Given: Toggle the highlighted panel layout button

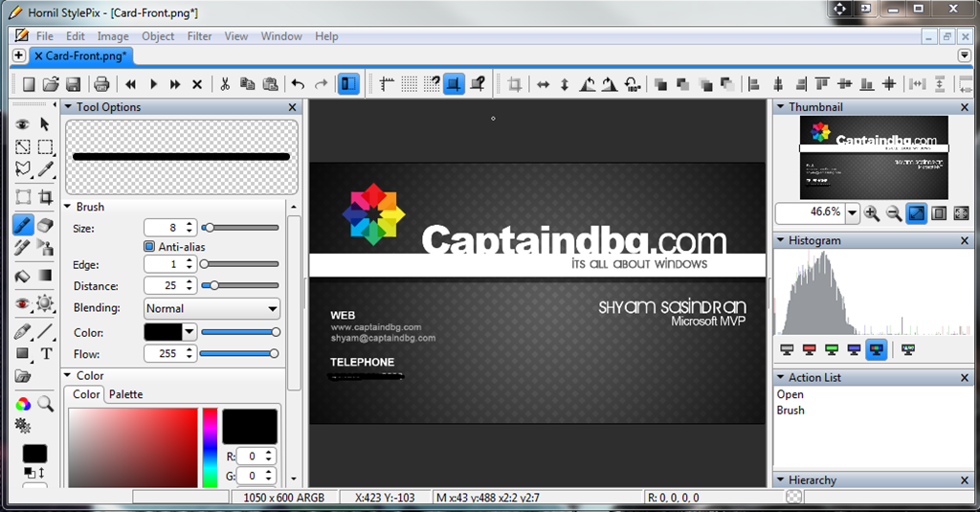Looking at the screenshot, I should pyautogui.click(x=348, y=84).
